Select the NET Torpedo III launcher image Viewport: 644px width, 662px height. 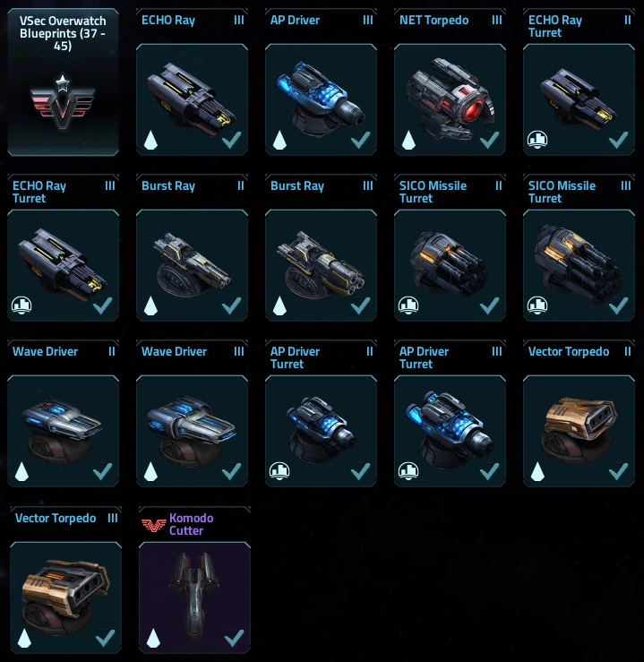pyautogui.click(x=450, y=99)
